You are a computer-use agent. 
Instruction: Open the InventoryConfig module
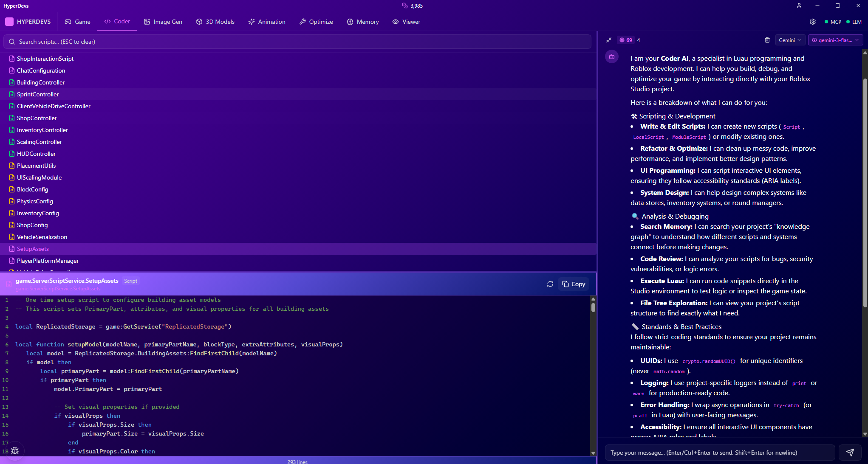297,213
